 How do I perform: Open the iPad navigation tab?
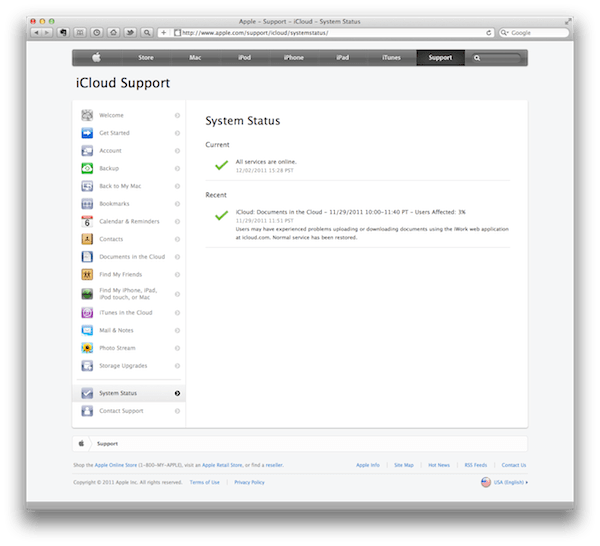click(x=342, y=57)
